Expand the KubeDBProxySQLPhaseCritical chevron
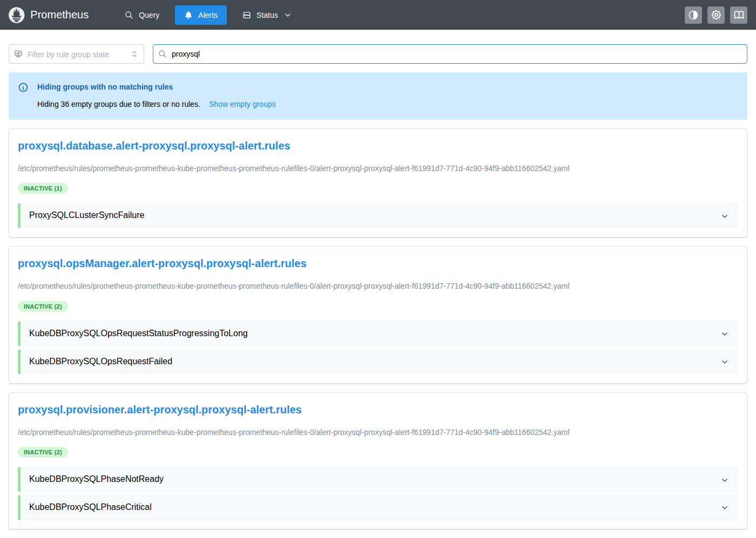This screenshot has width=756, height=538. point(725,508)
